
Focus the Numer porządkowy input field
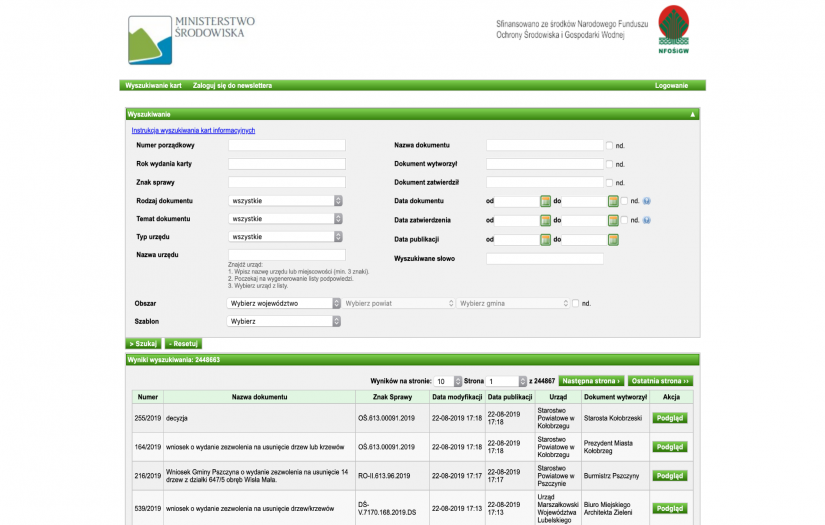(287, 145)
